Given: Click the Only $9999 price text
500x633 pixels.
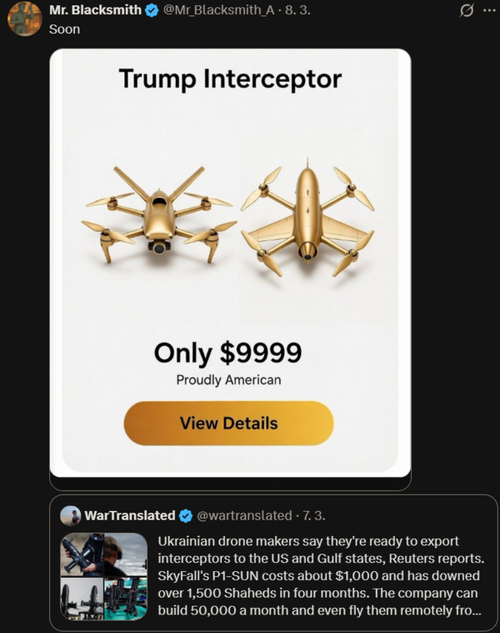Looking at the screenshot, I should [228, 352].
